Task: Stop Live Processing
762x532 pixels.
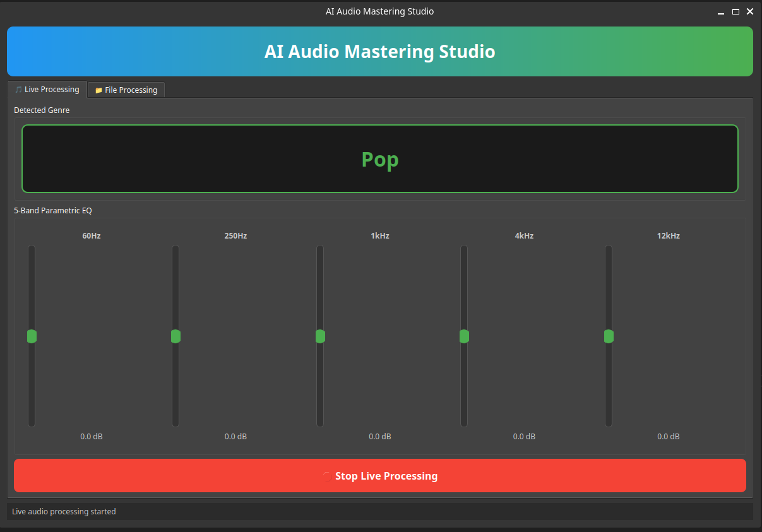Action: 380,476
